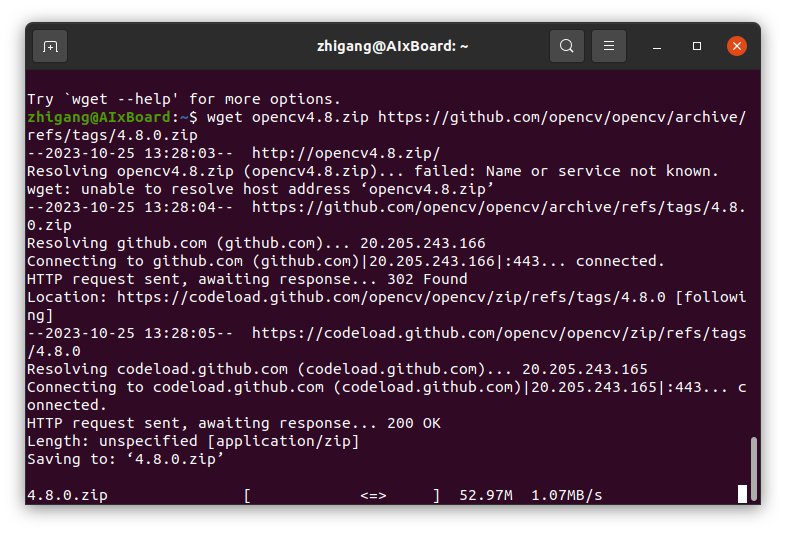This screenshot has height=533, width=786.
Task: Click the terminal scrollbar thumb
Action: coord(753,468)
